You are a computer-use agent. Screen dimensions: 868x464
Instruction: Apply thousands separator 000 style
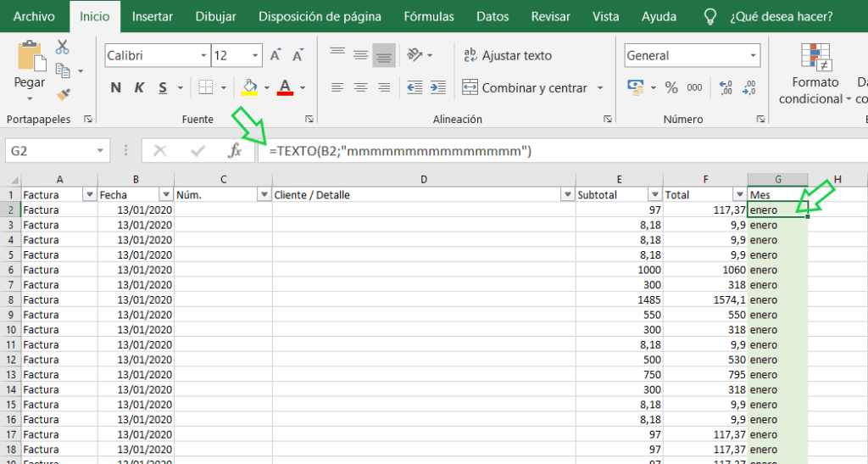694,87
